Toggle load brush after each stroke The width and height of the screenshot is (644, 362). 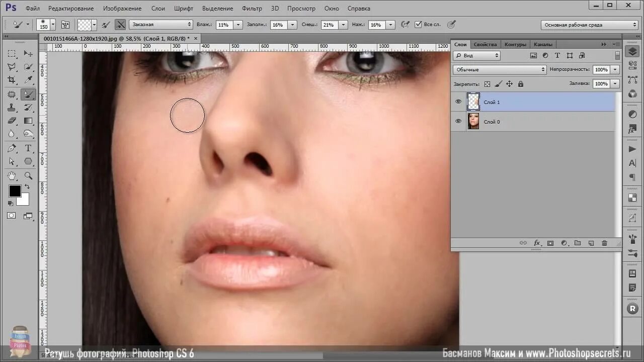point(106,25)
